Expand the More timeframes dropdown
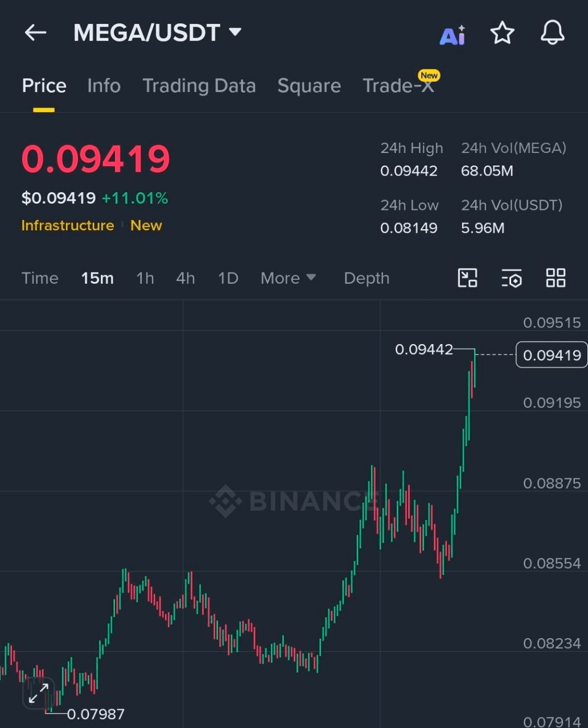 288,278
